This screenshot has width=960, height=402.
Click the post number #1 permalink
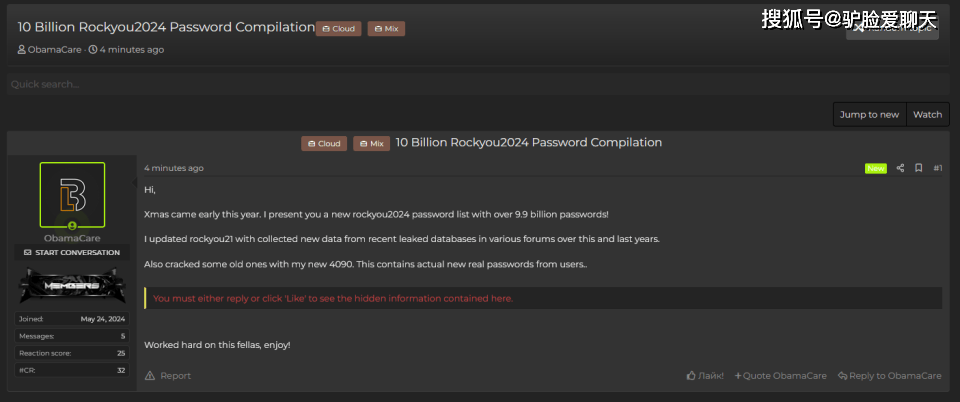coord(937,168)
